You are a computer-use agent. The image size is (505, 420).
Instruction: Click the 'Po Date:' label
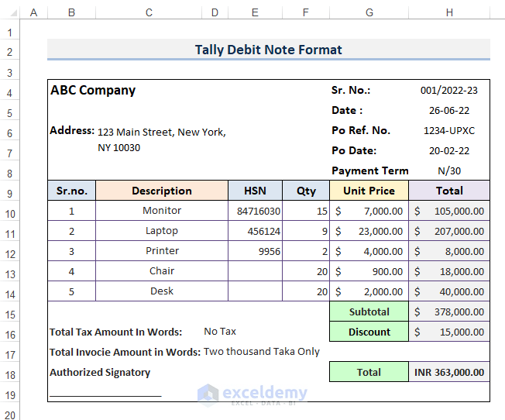click(x=354, y=150)
